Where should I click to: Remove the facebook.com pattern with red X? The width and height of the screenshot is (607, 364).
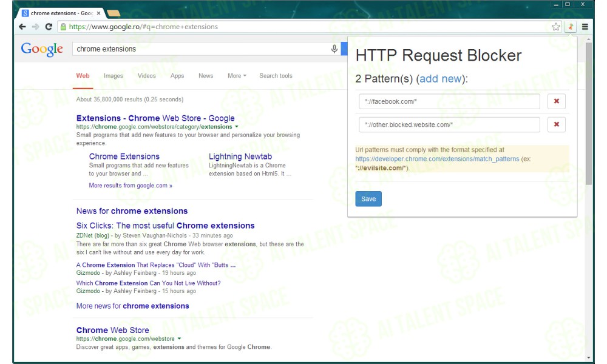(x=556, y=101)
